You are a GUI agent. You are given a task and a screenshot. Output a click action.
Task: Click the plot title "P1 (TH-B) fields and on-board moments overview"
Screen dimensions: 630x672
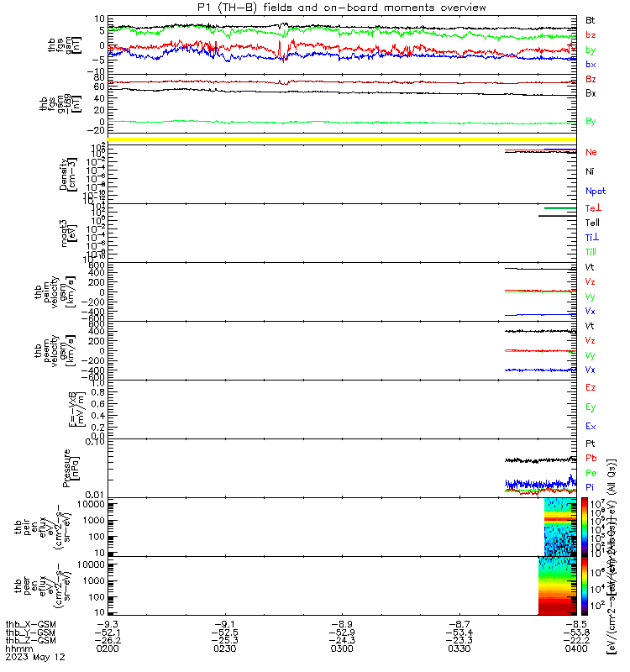tap(342, 8)
